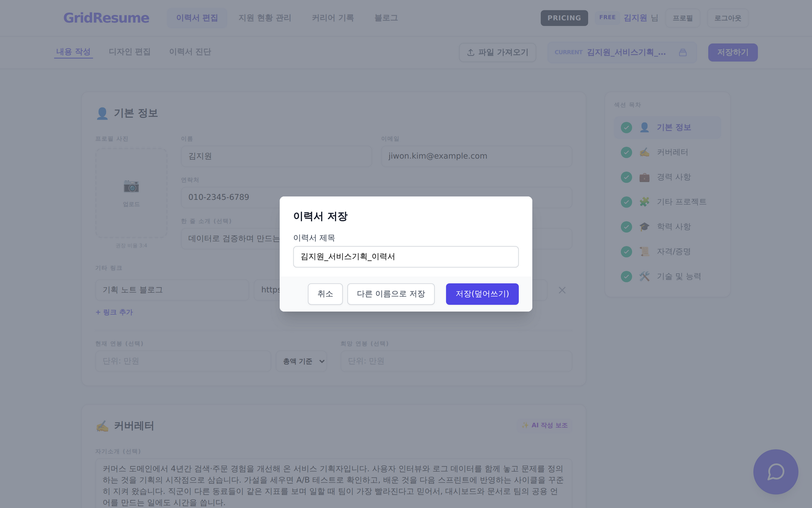The width and height of the screenshot is (812, 508).
Task: Click the lock icon beside current resume name
Action: point(683,52)
